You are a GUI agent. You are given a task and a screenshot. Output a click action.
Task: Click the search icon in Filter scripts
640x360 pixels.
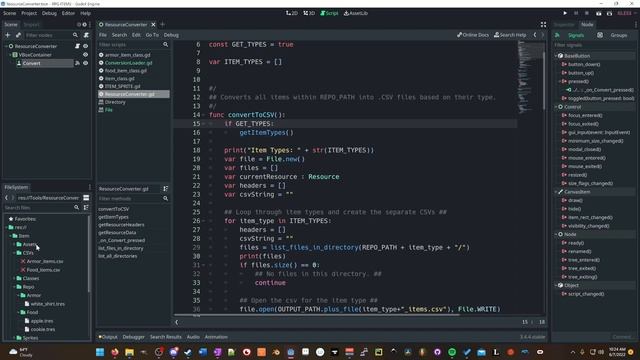[x=165, y=44]
